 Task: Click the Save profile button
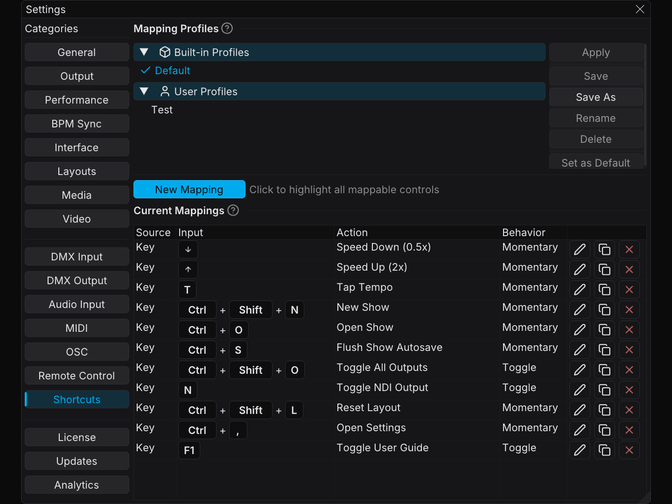tap(596, 76)
